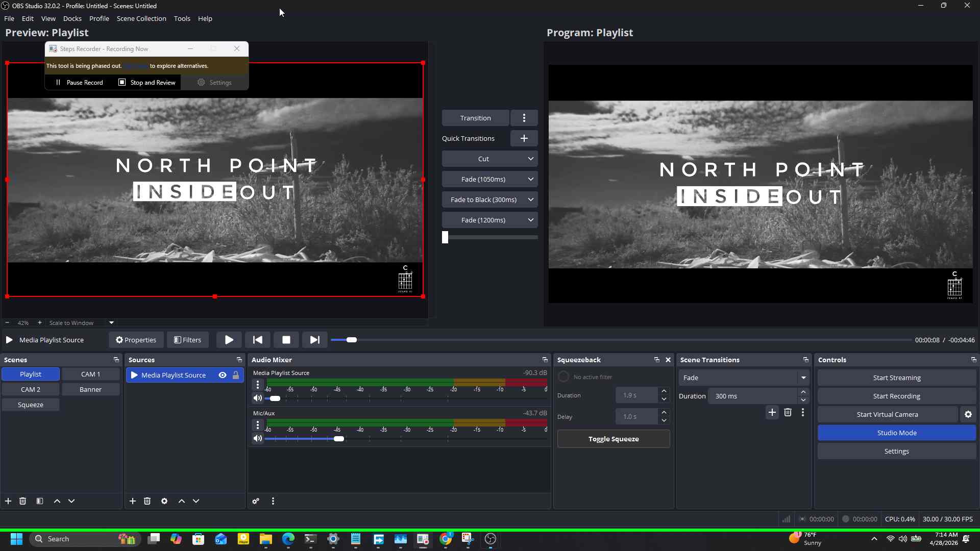Move source down arrow in Sources dock
This screenshot has height=551, width=980.
196,501
